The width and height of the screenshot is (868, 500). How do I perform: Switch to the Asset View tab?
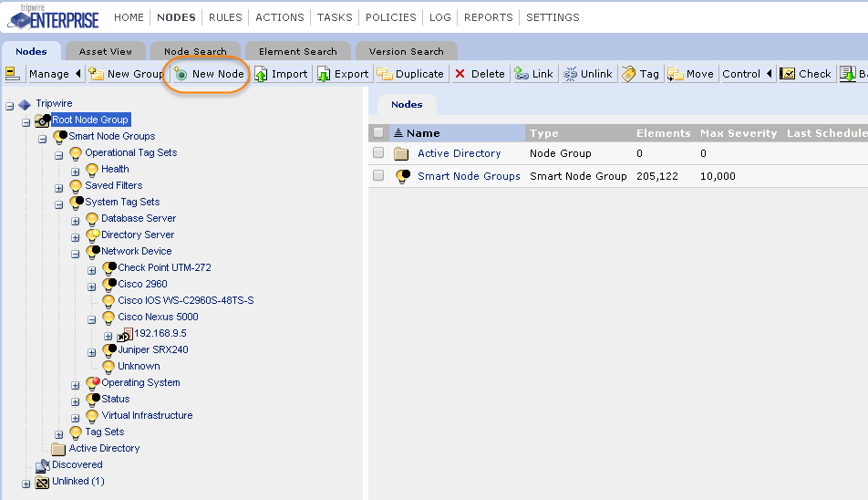click(x=105, y=51)
